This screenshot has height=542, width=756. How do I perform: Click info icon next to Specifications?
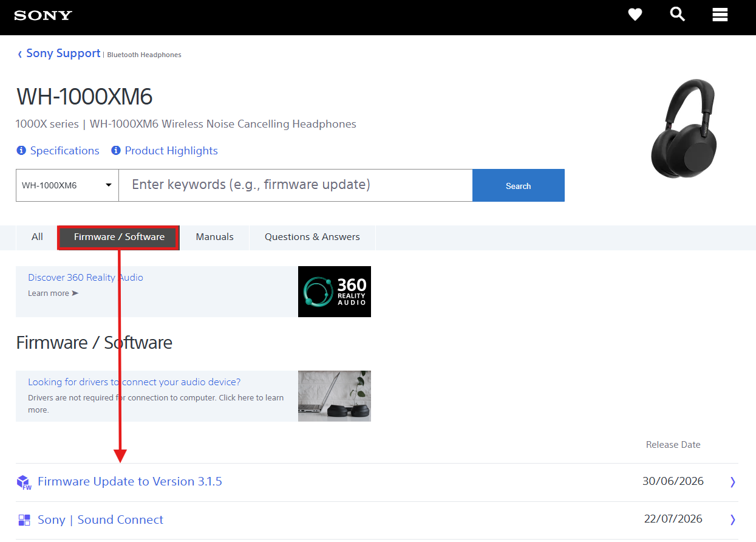(21, 150)
